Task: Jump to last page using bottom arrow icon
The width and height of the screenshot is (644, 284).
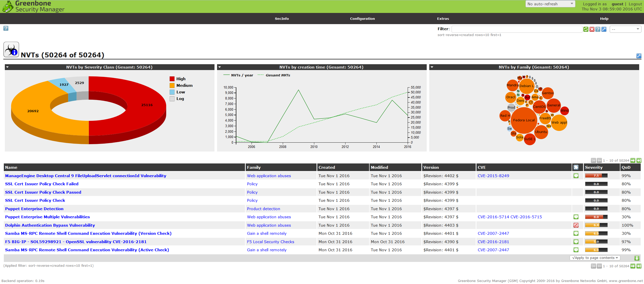Action: [639, 266]
